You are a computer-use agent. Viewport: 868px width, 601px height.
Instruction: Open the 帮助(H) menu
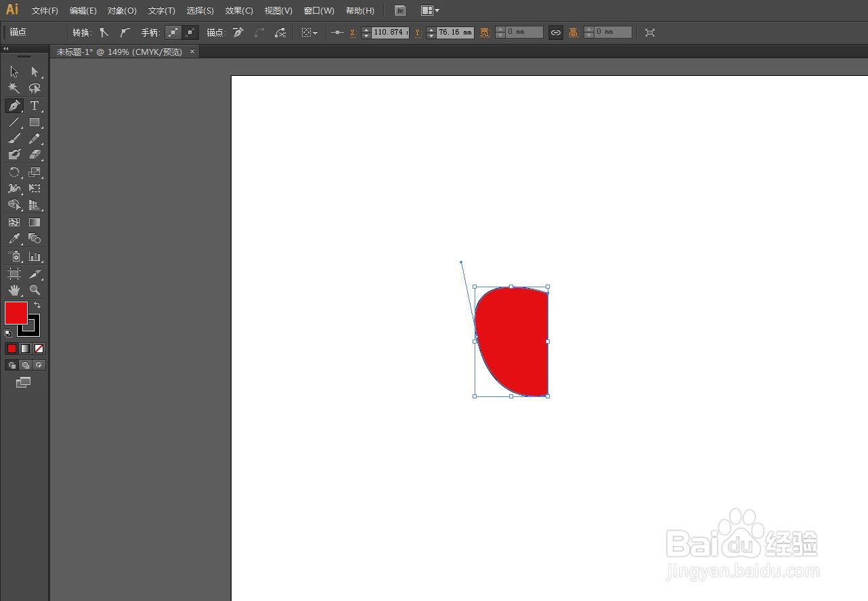tap(360, 11)
